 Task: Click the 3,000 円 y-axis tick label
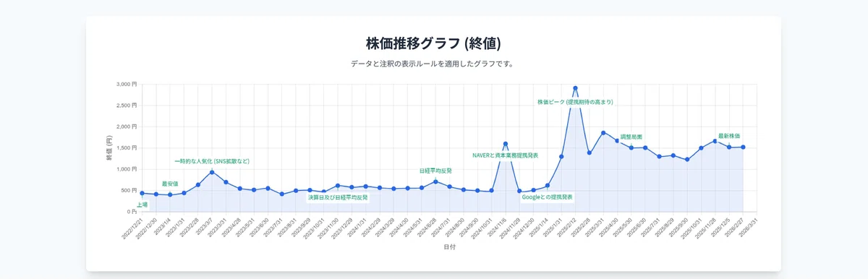pos(127,85)
